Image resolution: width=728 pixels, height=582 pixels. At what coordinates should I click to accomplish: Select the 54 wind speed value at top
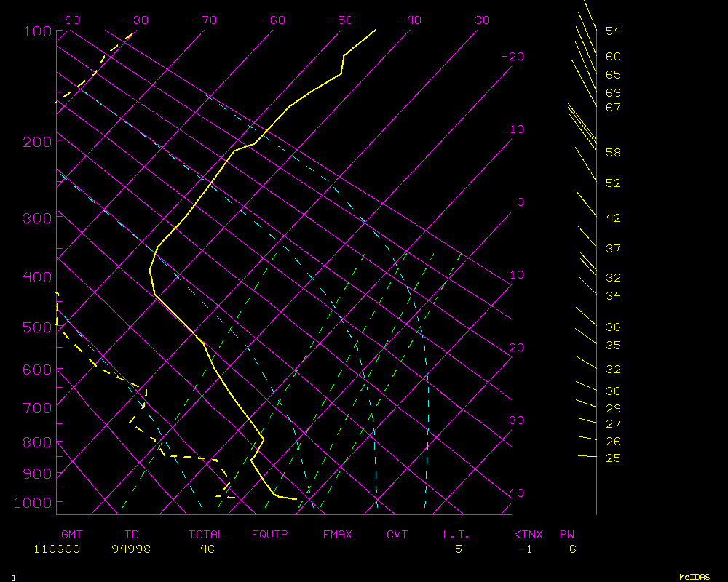tap(613, 31)
